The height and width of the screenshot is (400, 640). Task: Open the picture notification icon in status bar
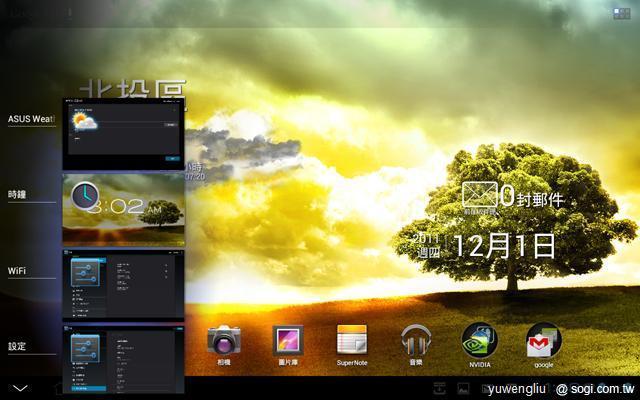[x=463, y=388]
